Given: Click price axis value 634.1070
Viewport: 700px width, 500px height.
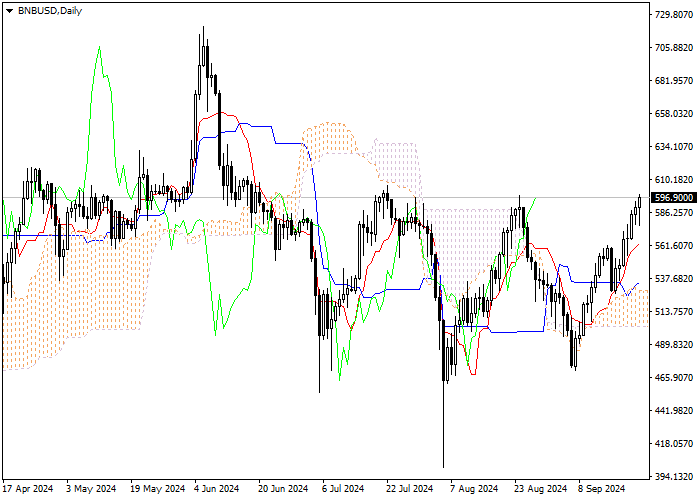Looking at the screenshot, I should point(674,147).
